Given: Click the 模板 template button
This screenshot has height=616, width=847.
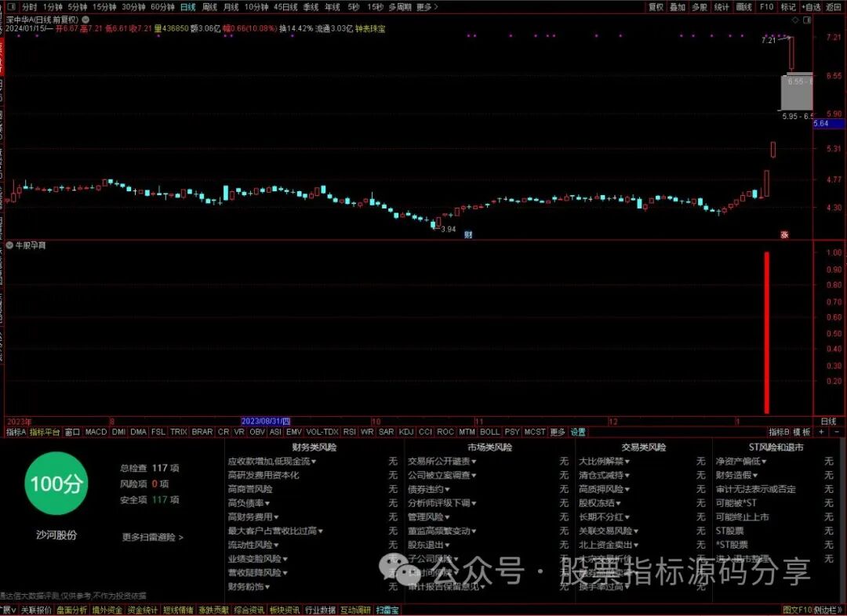Looking at the screenshot, I should pyautogui.click(x=802, y=432).
